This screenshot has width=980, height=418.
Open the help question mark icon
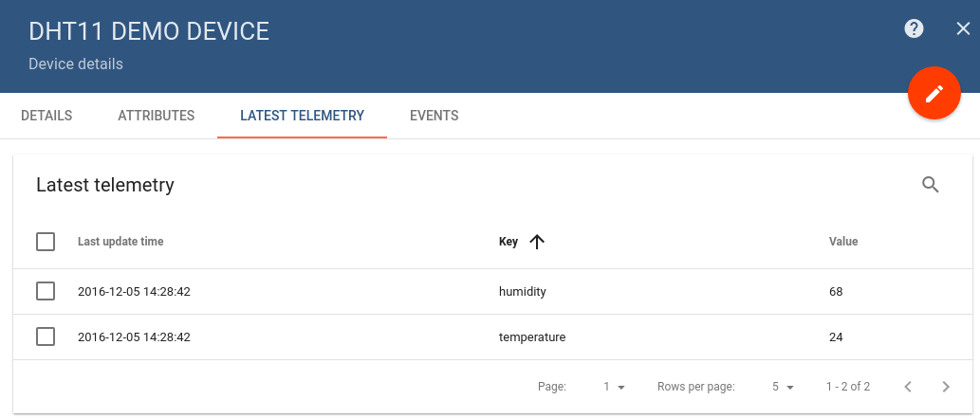[x=915, y=28]
